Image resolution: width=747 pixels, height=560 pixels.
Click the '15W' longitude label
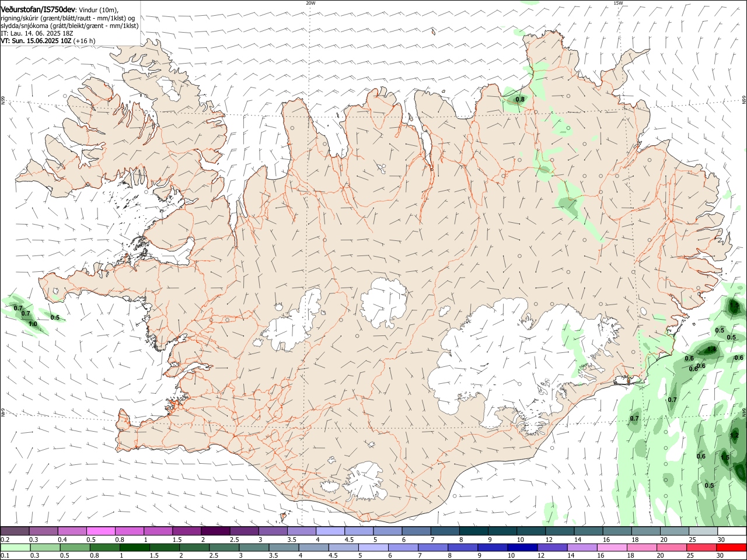[x=618, y=3]
